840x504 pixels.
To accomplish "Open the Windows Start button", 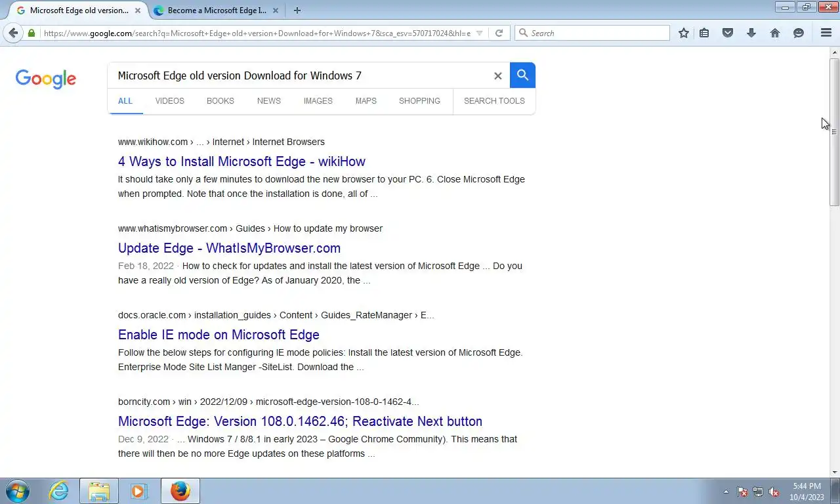I will point(18,491).
